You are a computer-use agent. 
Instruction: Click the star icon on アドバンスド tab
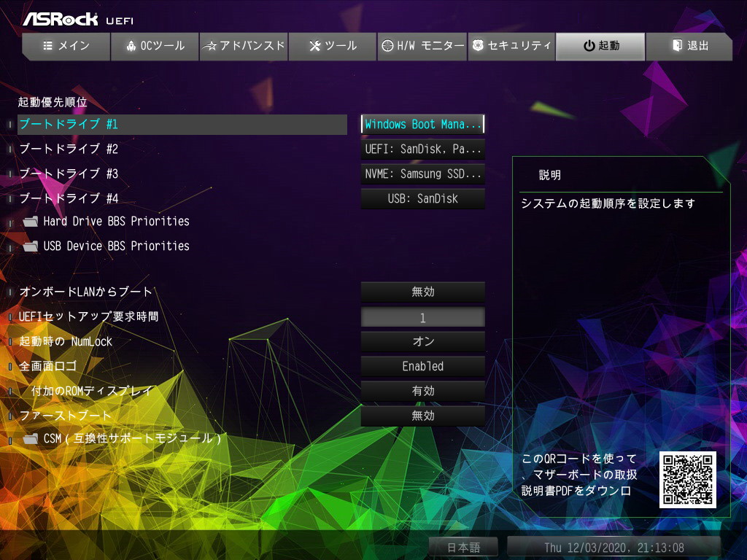click(209, 46)
